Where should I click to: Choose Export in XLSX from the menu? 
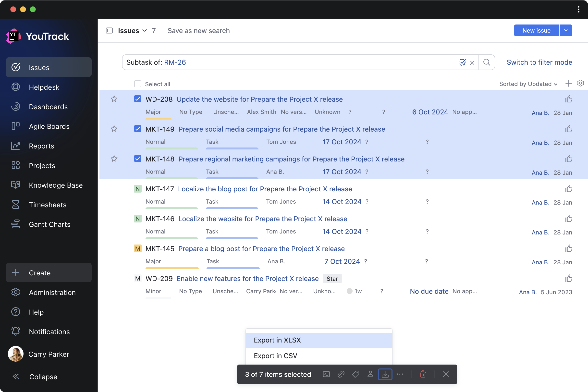[277, 340]
